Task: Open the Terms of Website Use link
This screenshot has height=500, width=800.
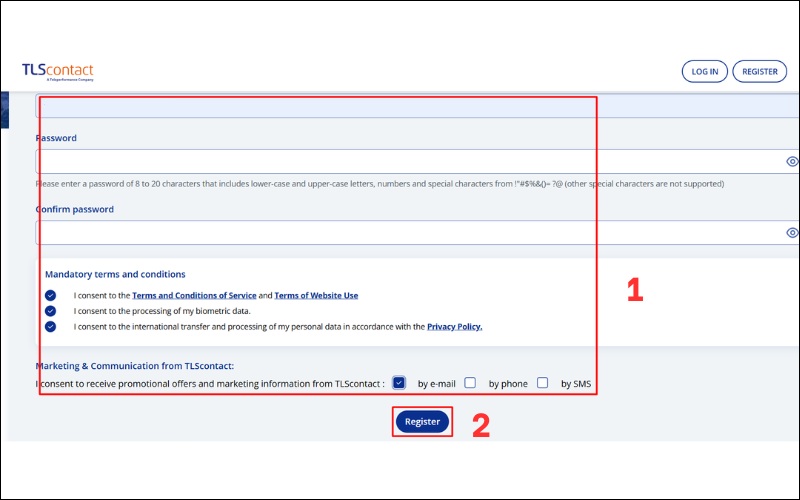Action: pos(316,296)
